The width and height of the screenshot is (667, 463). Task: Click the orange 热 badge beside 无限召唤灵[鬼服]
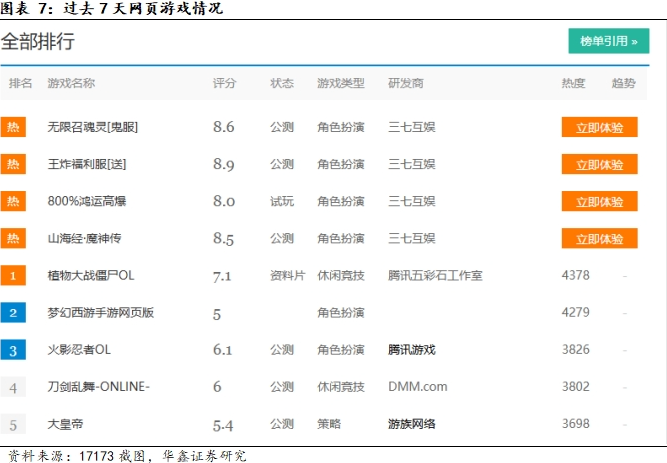pos(13,128)
